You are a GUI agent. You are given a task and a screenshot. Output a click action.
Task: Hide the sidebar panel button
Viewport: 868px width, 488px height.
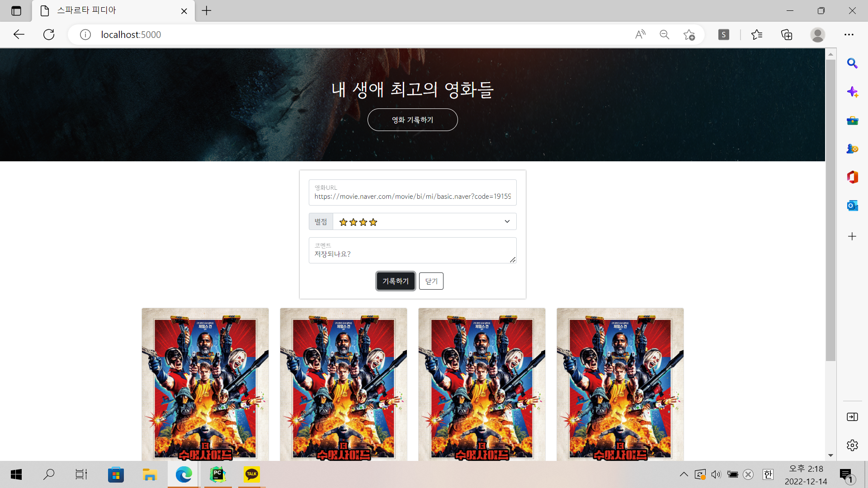(852, 417)
